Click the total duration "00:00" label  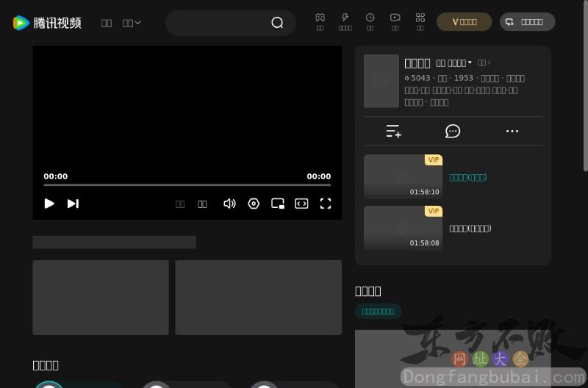point(319,176)
